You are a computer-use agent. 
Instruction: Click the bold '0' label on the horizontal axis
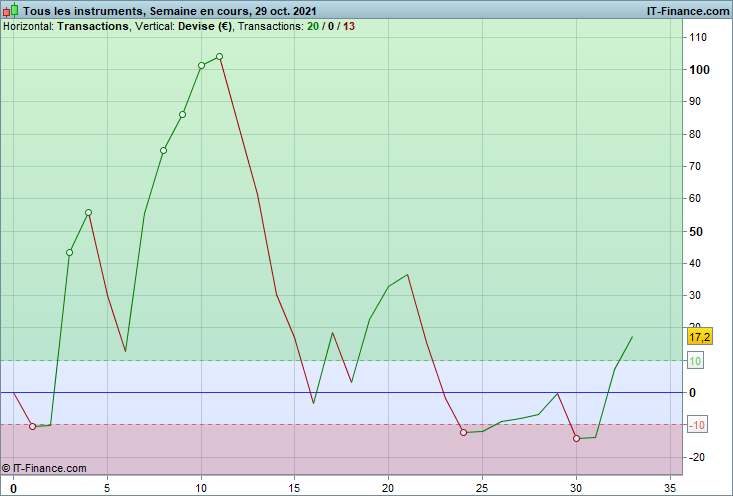point(14,489)
